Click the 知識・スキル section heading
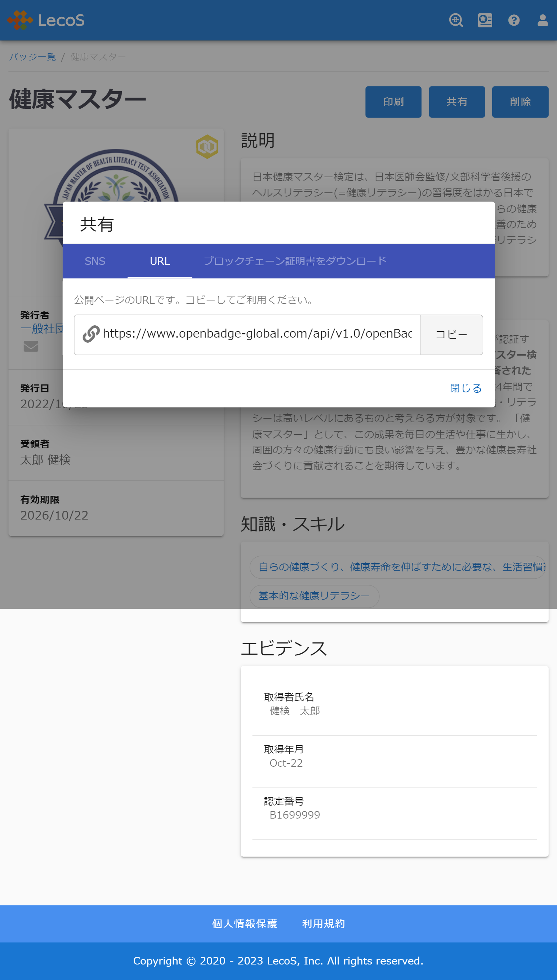 (x=293, y=524)
